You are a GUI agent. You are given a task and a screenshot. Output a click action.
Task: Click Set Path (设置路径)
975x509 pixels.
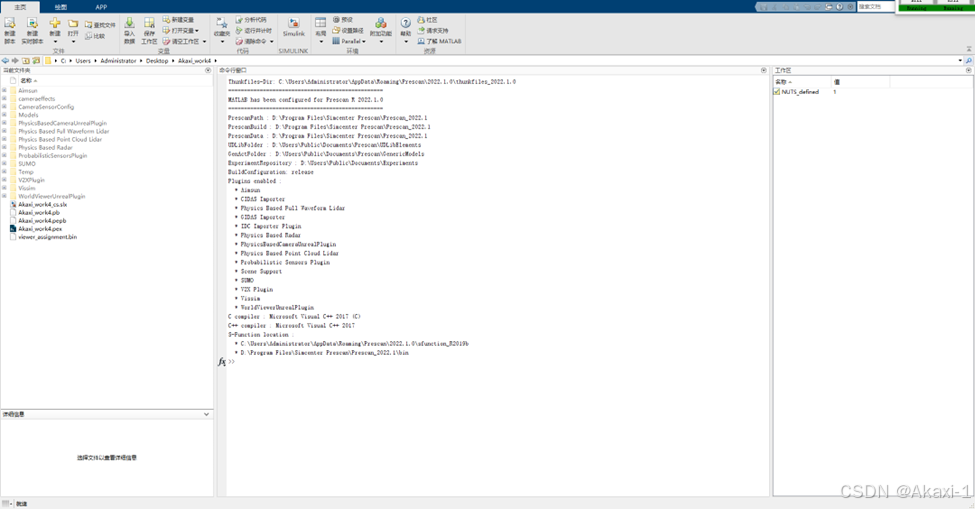point(348,30)
